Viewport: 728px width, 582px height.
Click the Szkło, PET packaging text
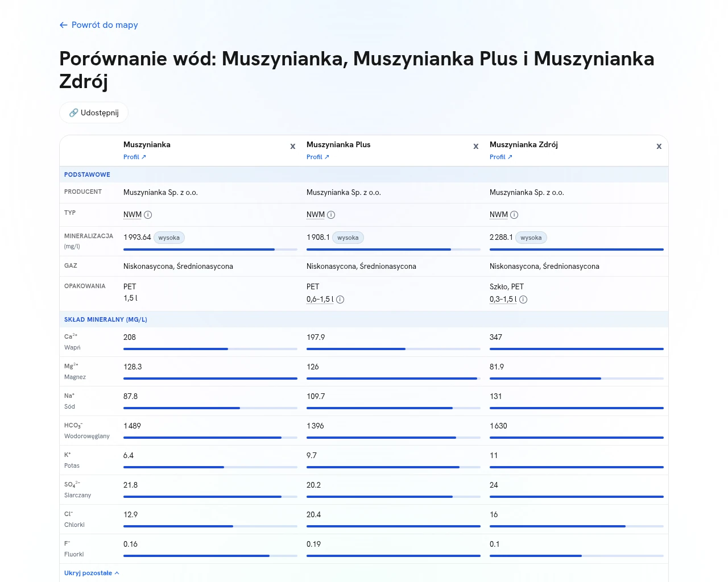pyautogui.click(x=507, y=286)
